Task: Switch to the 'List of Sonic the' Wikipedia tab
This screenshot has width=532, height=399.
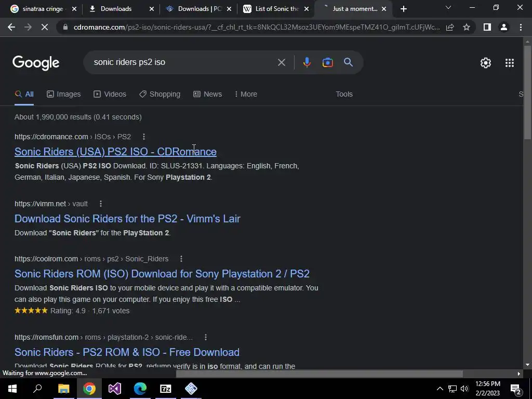Action: tap(276, 9)
